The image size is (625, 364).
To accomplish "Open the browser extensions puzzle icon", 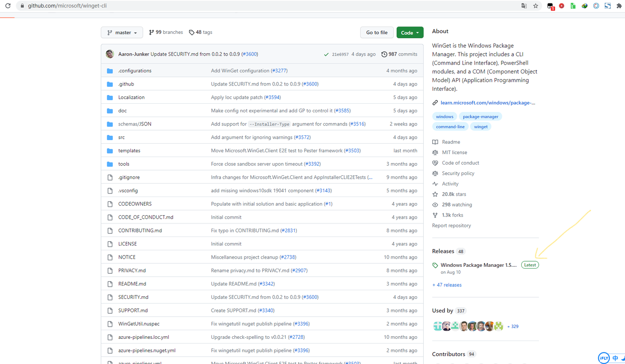I will pos(619,6).
